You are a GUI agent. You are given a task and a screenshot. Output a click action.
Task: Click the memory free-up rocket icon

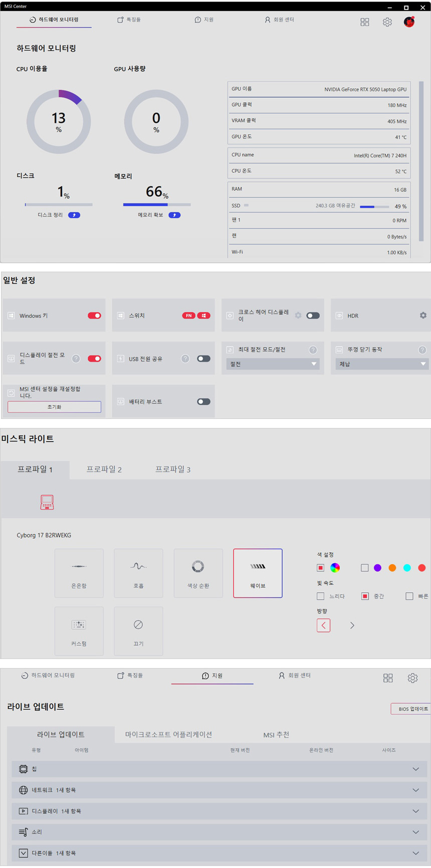(x=174, y=215)
